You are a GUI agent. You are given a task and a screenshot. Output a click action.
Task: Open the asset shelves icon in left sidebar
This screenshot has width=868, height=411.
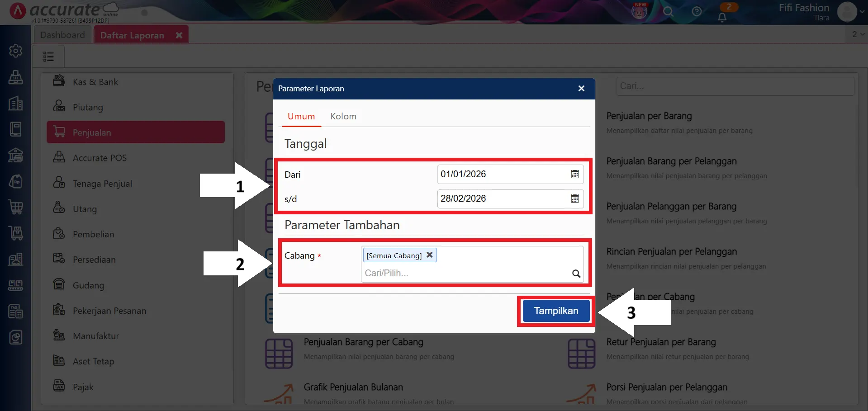coord(16,285)
